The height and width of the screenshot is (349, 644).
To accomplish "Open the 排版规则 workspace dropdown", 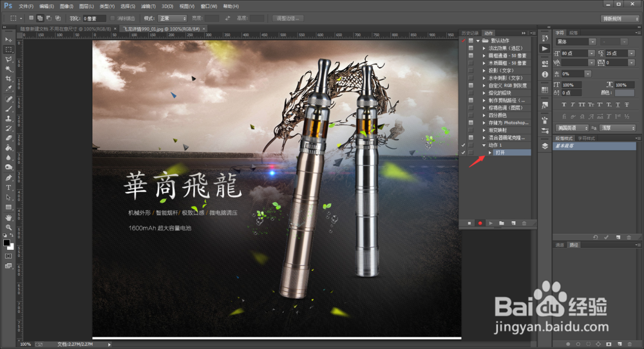I will pyautogui.click(x=620, y=19).
